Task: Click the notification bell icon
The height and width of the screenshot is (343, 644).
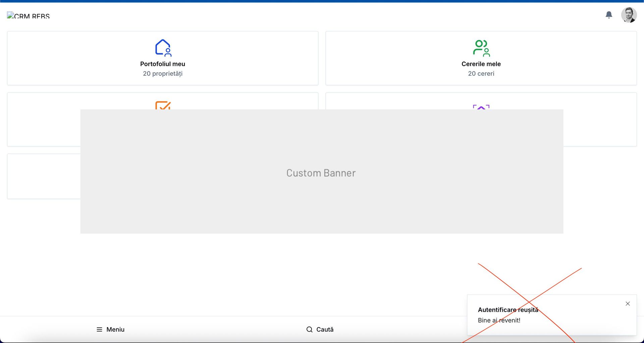Action: point(609,15)
